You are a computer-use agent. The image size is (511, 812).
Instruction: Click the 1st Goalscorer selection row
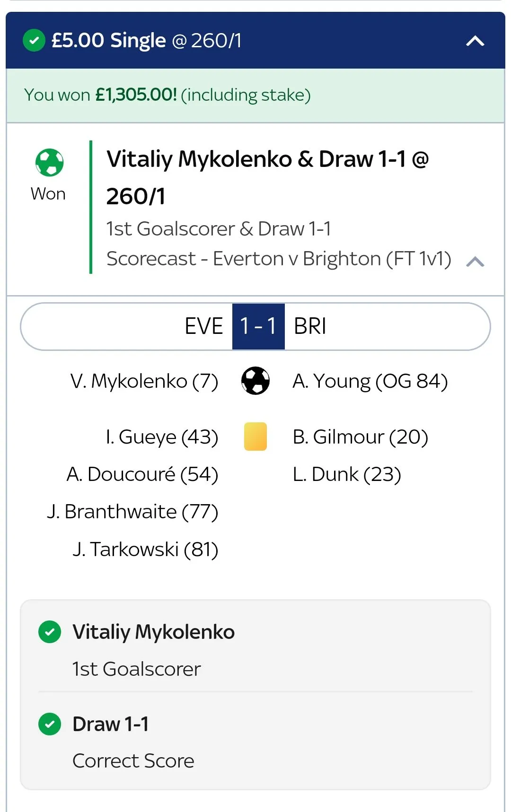point(137,669)
